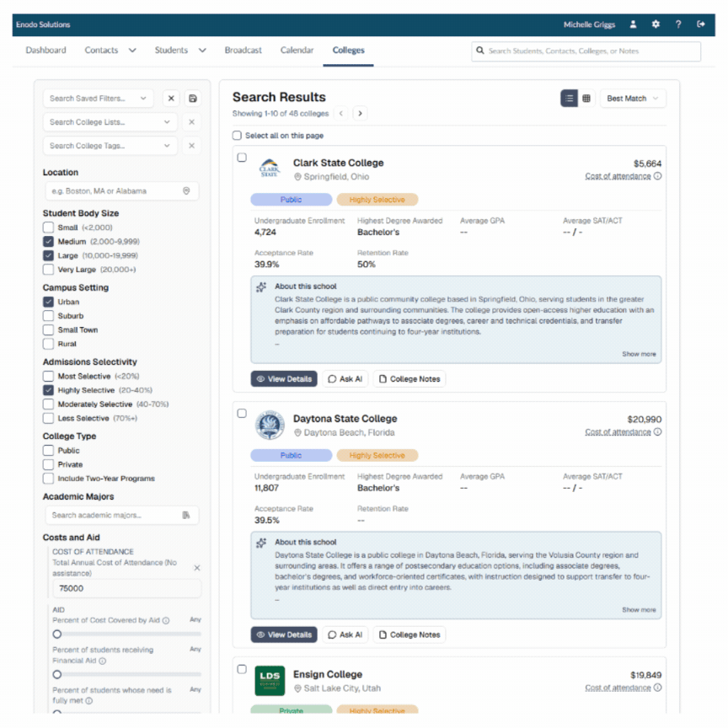Switch to list view icon
The image size is (728, 728).
tap(570, 99)
